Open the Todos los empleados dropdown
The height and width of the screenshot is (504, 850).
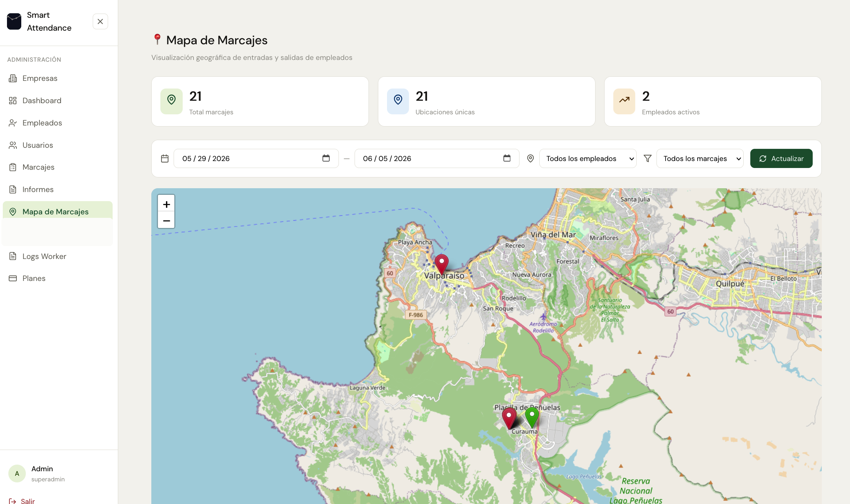(x=588, y=159)
